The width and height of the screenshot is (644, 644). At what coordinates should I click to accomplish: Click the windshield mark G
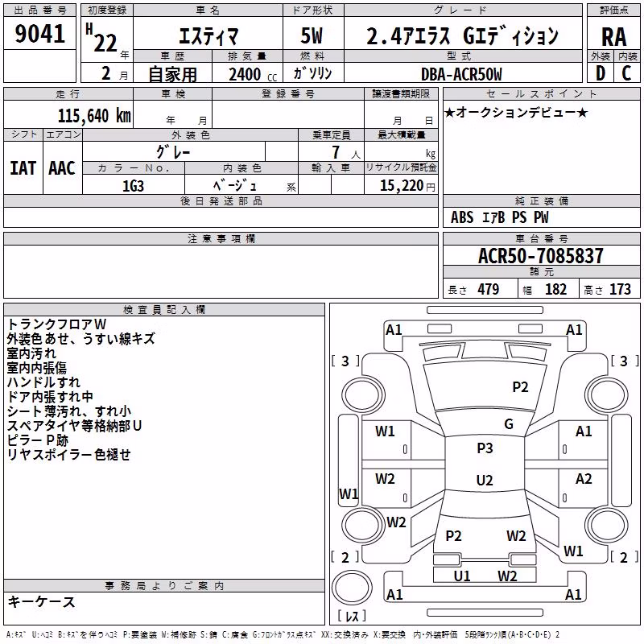tap(509, 424)
